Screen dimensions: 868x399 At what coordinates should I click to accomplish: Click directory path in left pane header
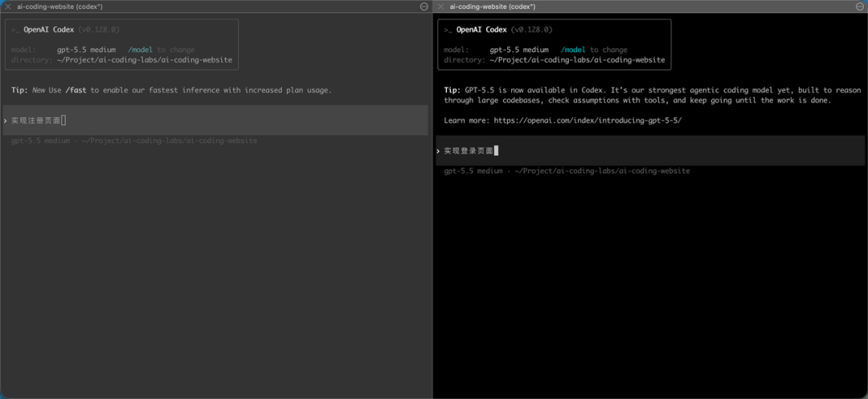tap(145, 59)
